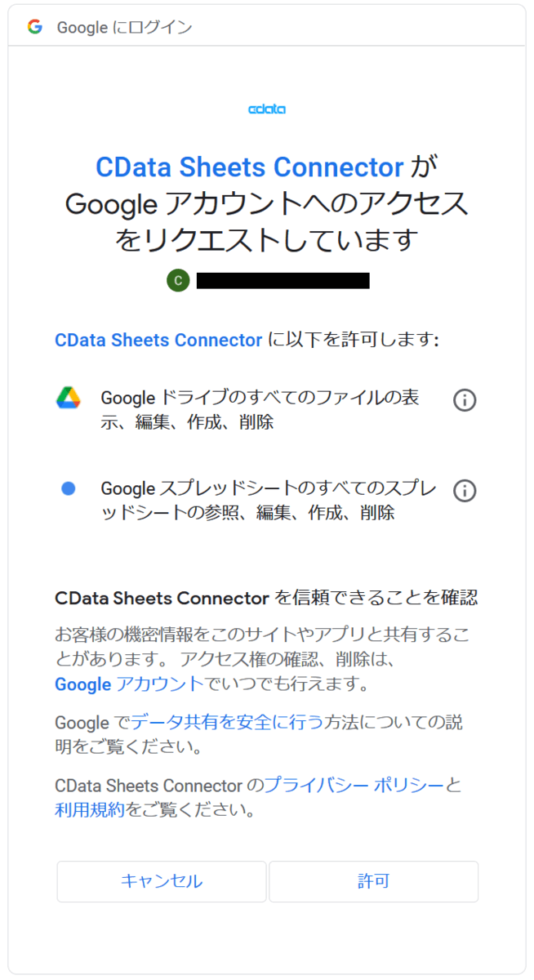Open info icon for Google Drive permission
The width and height of the screenshot is (534, 980).
(x=465, y=399)
